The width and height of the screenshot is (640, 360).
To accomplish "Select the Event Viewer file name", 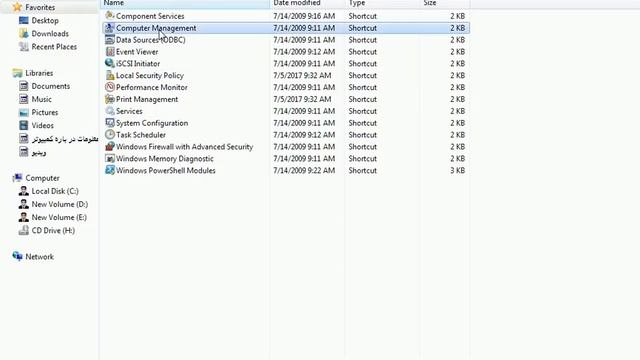I will coord(137,52).
